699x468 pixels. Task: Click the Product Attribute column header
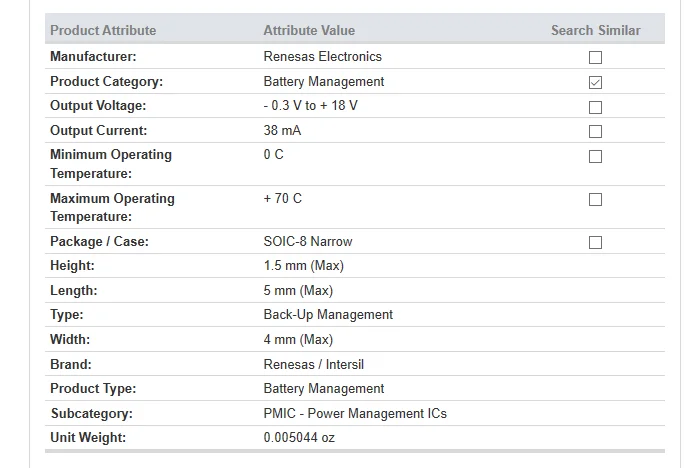[x=103, y=30]
